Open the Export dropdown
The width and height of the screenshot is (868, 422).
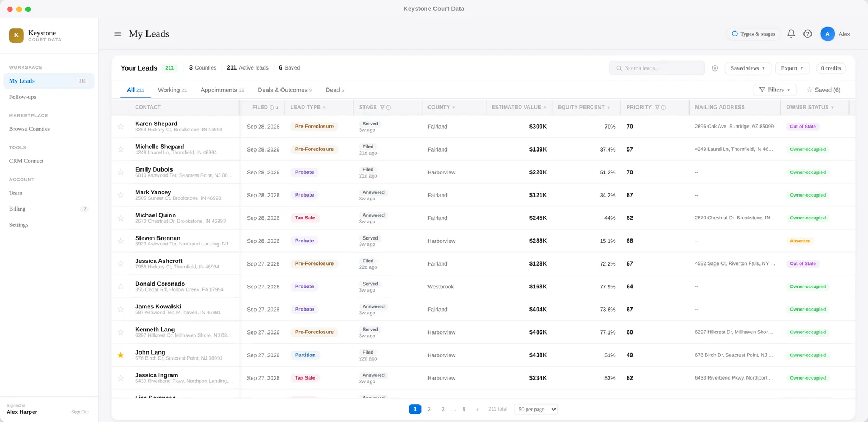point(792,68)
